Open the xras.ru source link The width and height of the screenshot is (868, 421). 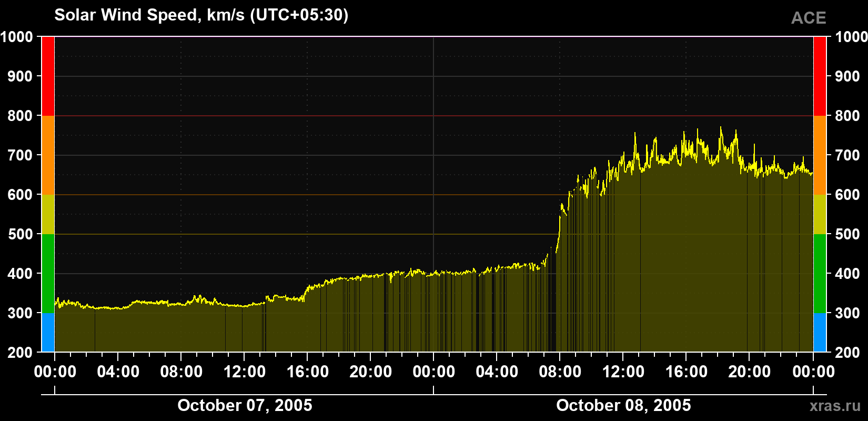[835, 405]
